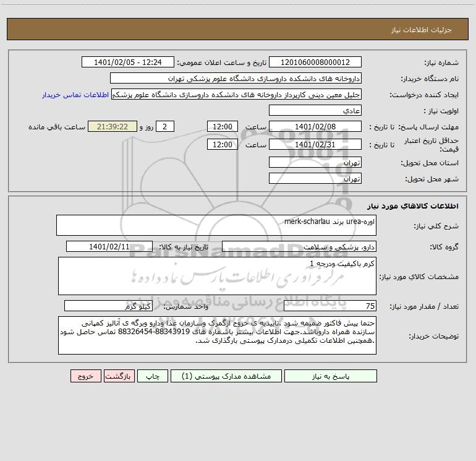The image size is (476, 461).
Task: Click the quantity field 75
Action: pos(330,306)
